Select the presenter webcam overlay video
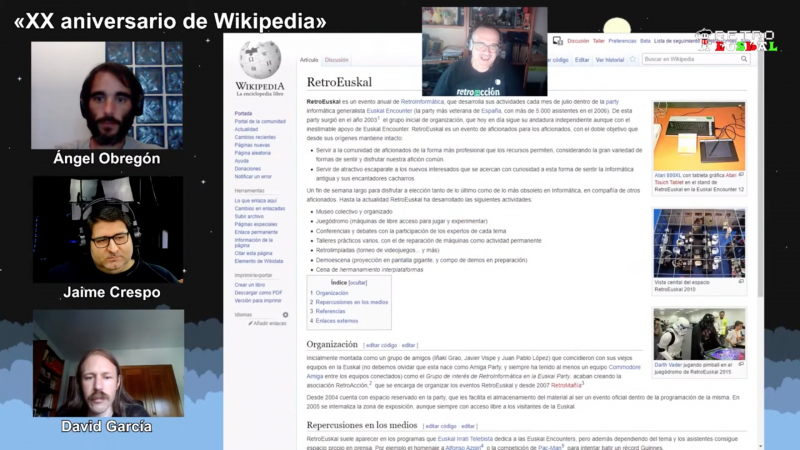 [x=485, y=51]
